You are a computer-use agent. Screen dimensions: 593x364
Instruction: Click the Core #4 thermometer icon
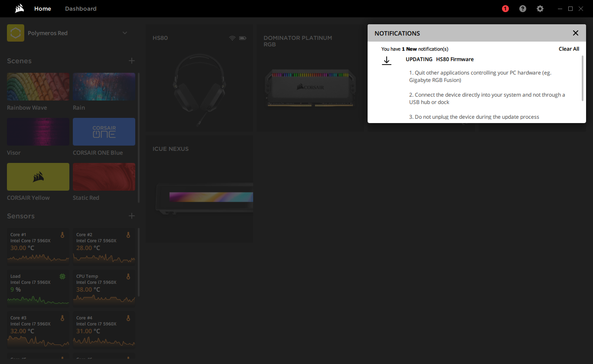[x=128, y=318]
